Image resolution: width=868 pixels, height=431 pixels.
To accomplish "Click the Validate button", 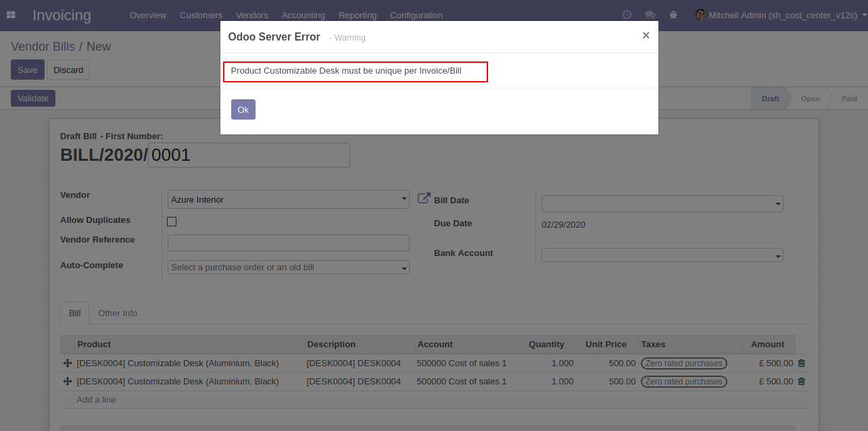I will pyautogui.click(x=33, y=98).
